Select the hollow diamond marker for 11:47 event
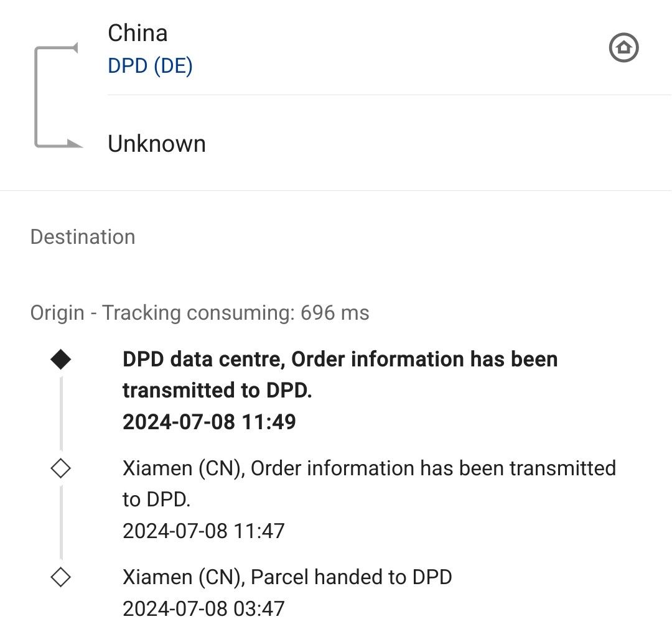Screen dimensions: 672x637 point(61,468)
